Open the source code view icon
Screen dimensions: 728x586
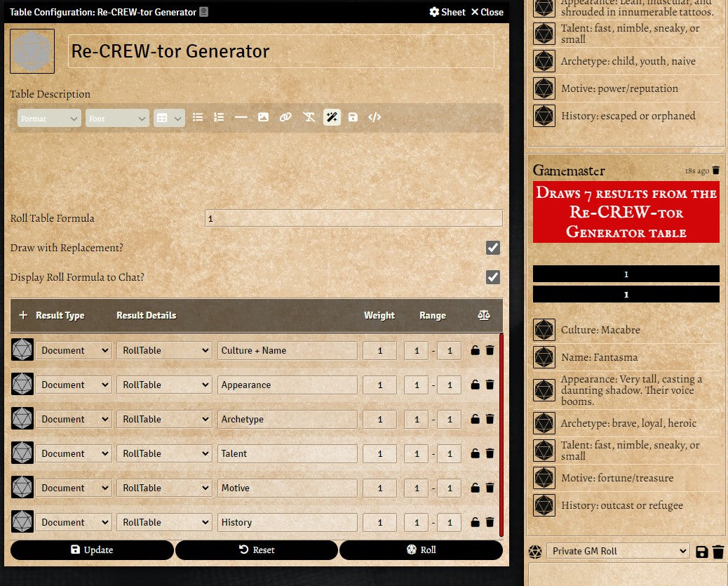(375, 118)
